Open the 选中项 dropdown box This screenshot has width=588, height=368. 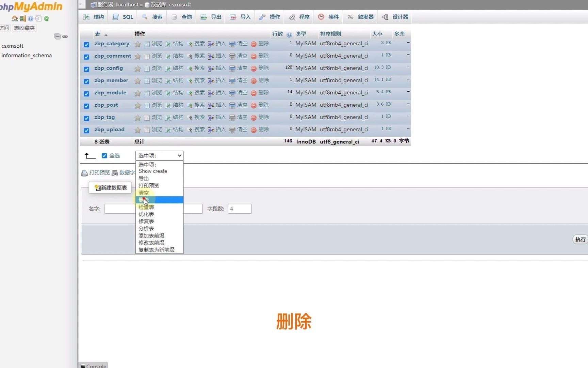[x=159, y=155]
